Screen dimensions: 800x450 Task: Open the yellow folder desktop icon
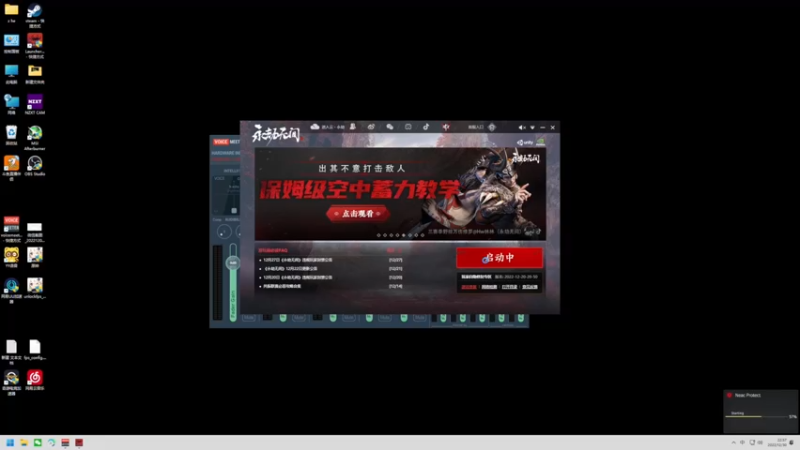pyautogui.click(x=11, y=13)
